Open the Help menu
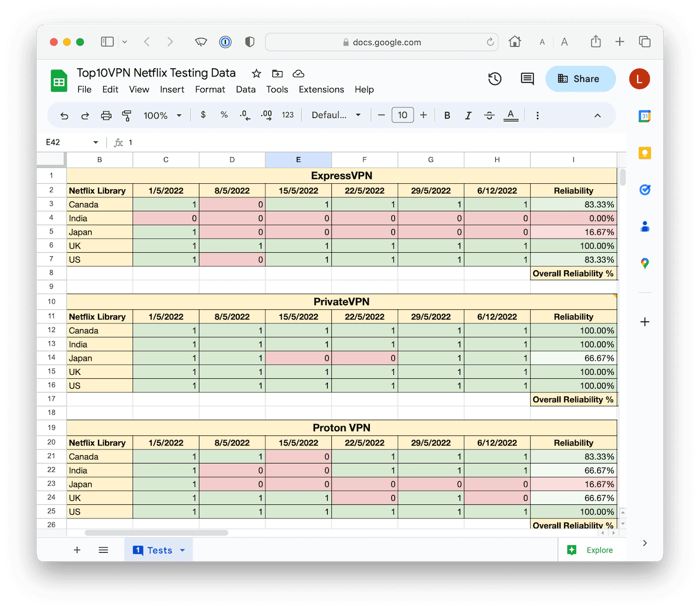The width and height of the screenshot is (700, 610). coord(364,89)
